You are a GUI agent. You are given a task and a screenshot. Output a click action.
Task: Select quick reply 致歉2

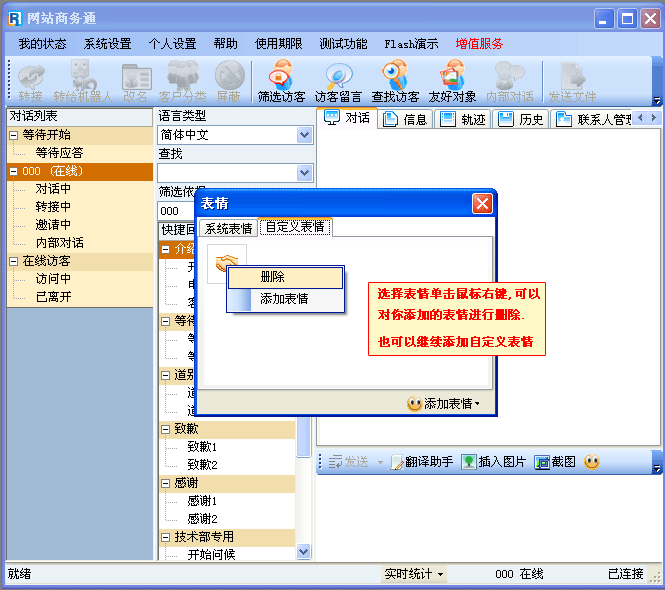[x=202, y=465]
